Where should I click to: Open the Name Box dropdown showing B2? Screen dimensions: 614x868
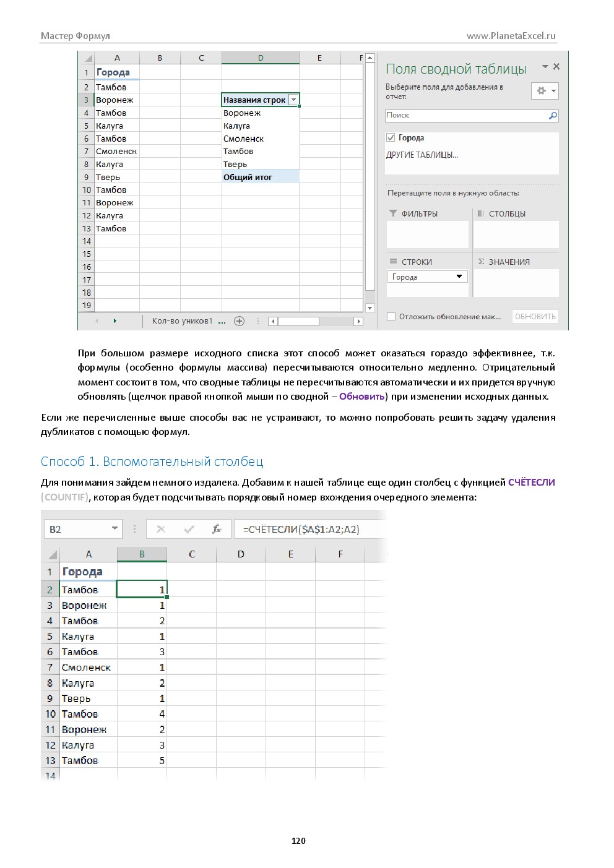(115, 528)
